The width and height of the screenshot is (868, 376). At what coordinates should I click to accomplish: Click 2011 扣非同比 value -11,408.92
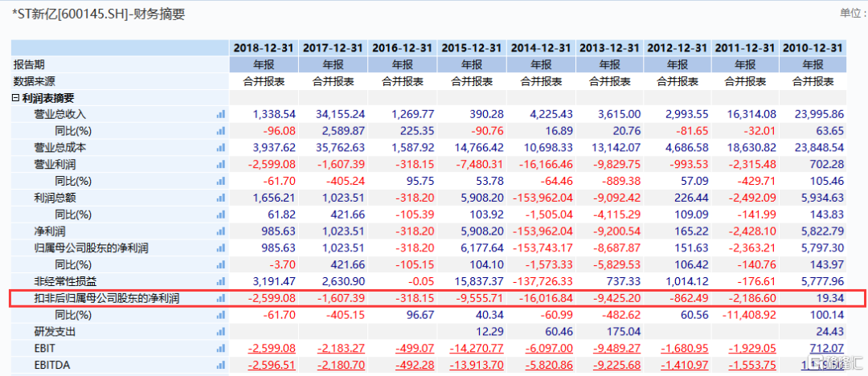coord(749,316)
